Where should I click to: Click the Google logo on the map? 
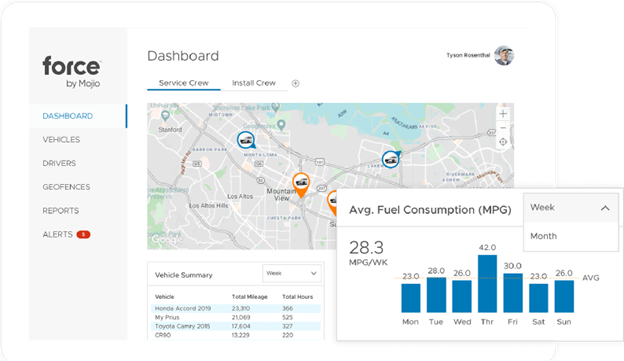[166, 240]
